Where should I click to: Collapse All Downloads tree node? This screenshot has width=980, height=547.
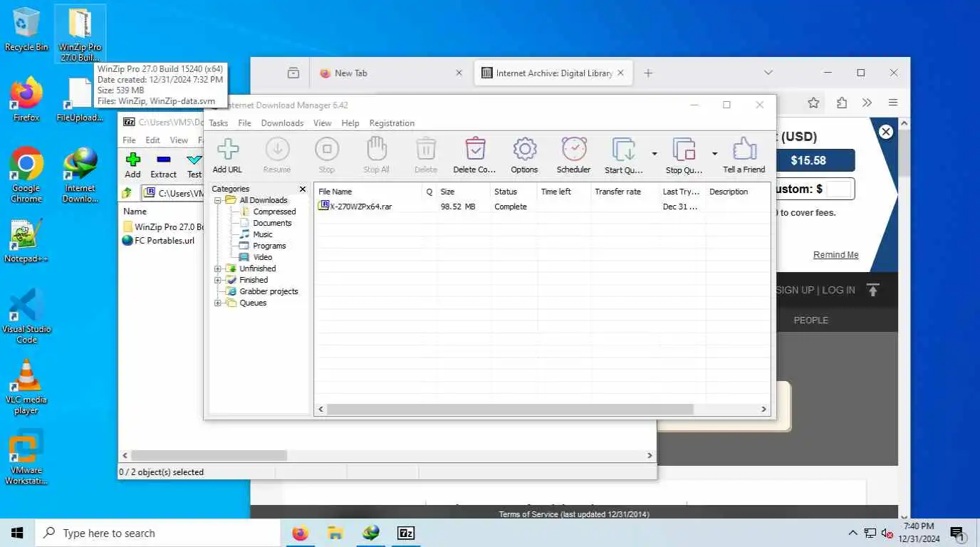coord(218,201)
